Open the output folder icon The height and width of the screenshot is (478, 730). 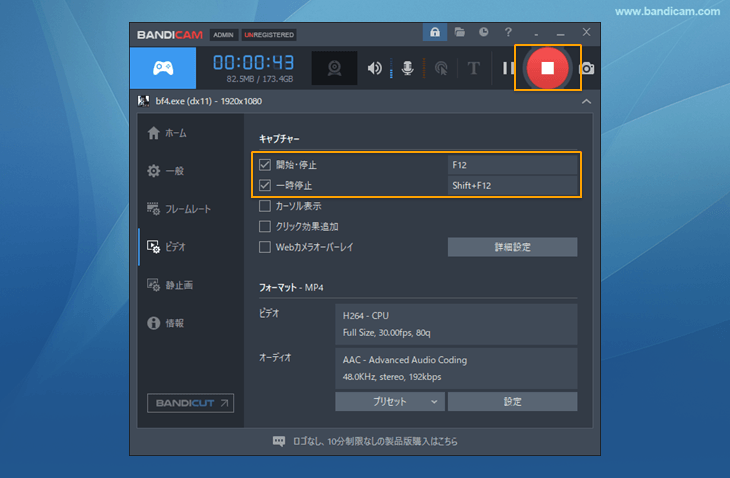tap(459, 33)
